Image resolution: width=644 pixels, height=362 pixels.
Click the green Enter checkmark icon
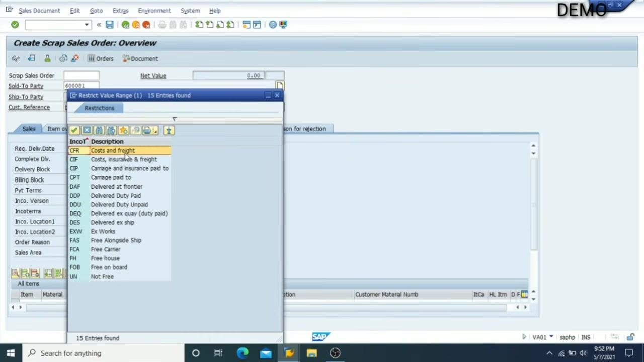coord(15,24)
